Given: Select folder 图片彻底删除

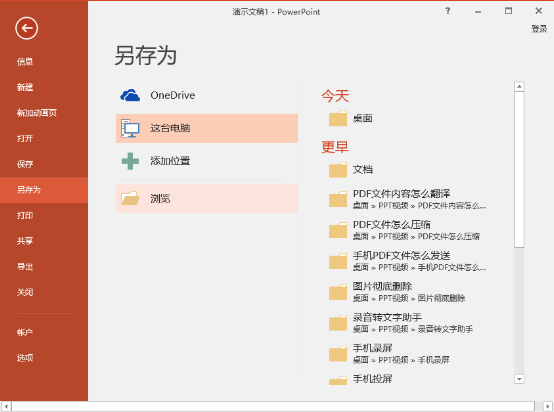Looking at the screenshot, I should tap(382, 287).
